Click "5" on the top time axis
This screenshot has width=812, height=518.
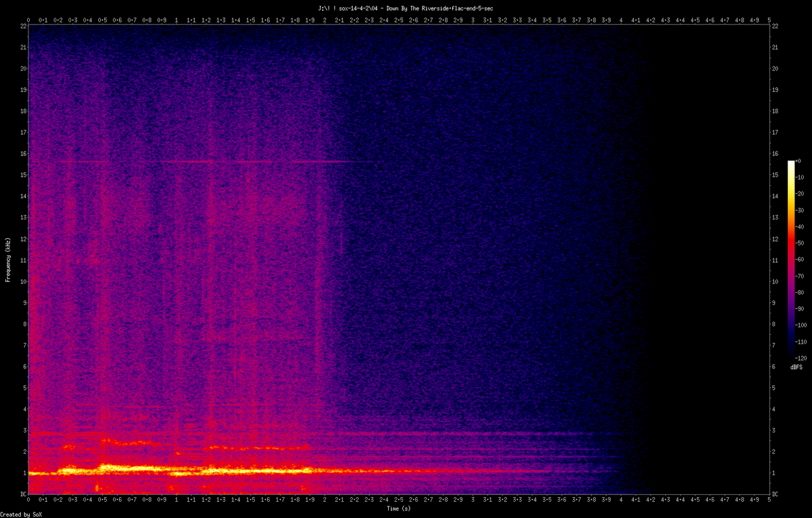click(x=769, y=20)
